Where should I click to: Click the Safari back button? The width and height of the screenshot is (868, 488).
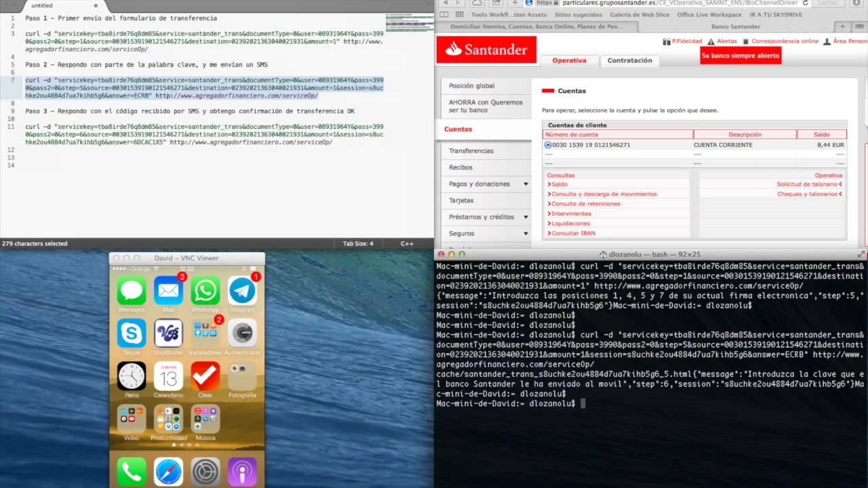pos(444,3)
